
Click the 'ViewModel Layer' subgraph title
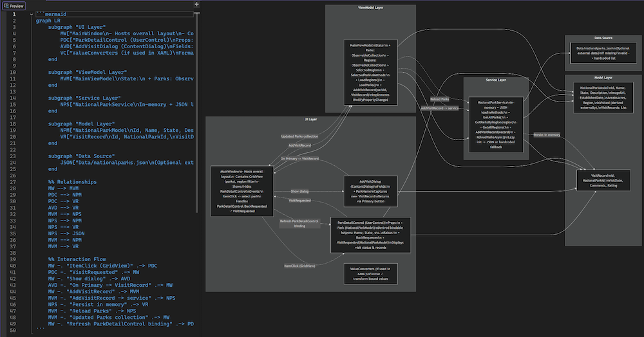[x=370, y=8]
